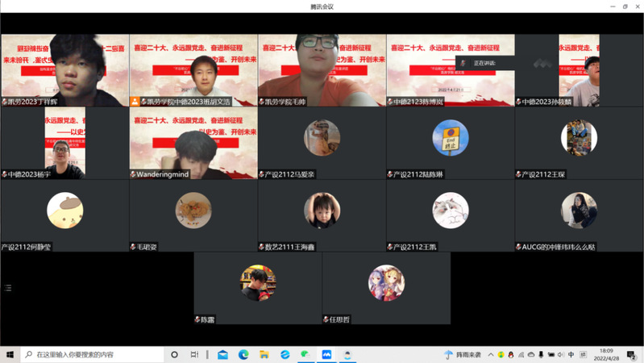Viewport: 644px width, 363px height.
Task: Toggle the 中 input method indicator
Action: click(571, 354)
